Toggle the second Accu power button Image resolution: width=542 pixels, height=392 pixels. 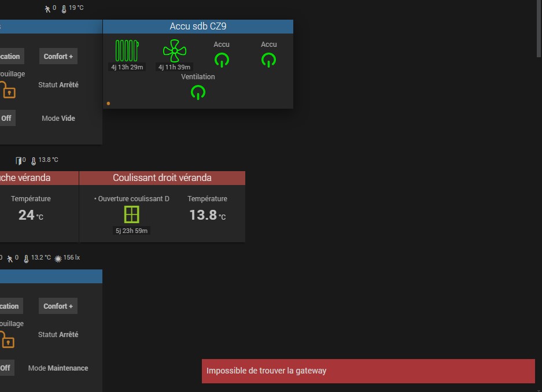pyautogui.click(x=268, y=60)
